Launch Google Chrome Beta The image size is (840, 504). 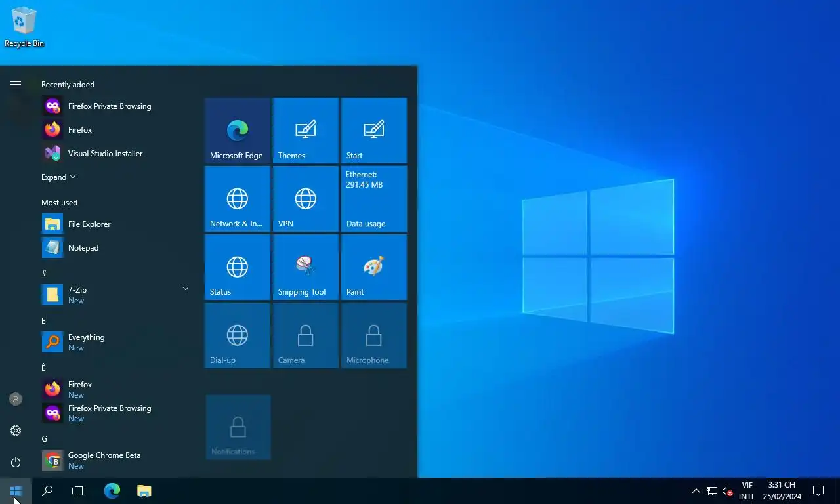coord(117,460)
